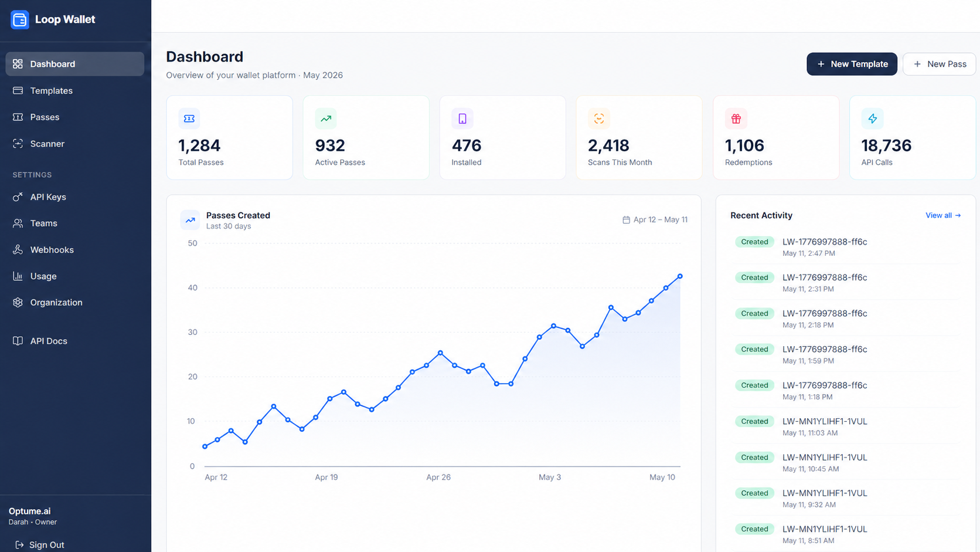Click the calendar icon beside Apr 12 – May 11
The width and height of the screenshot is (980, 552).
[626, 220]
